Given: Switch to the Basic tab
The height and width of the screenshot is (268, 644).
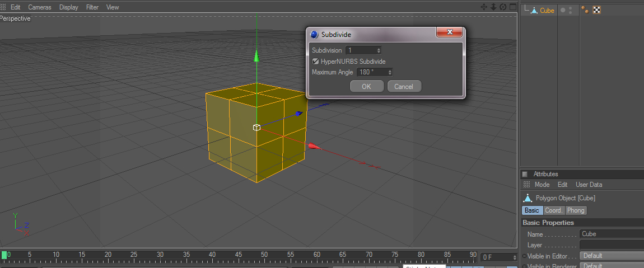Looking at the screenshot, I should [x=532, y=210].
